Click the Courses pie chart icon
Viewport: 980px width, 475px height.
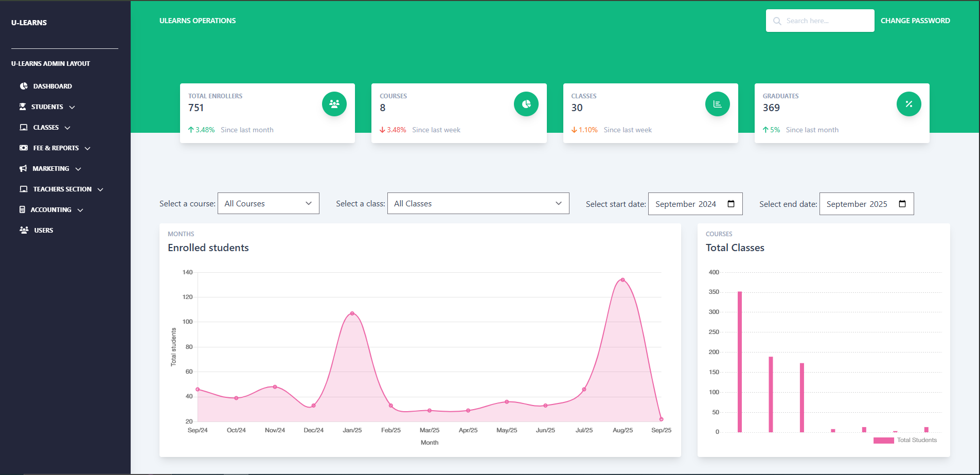click(526, 104)
